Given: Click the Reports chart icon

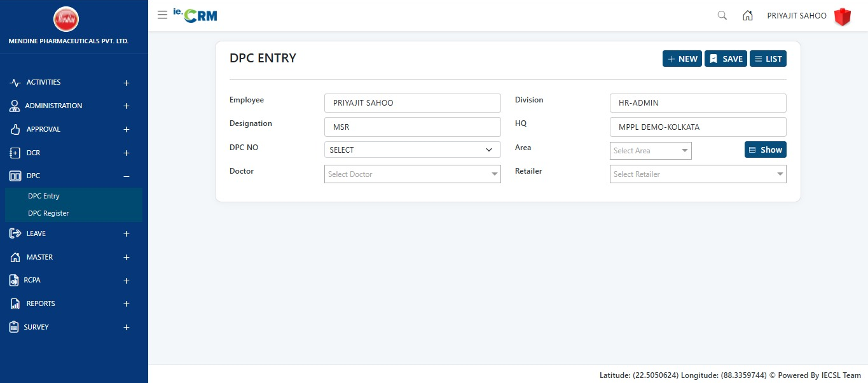Looking at the screenshot, I should pos(15,304).
